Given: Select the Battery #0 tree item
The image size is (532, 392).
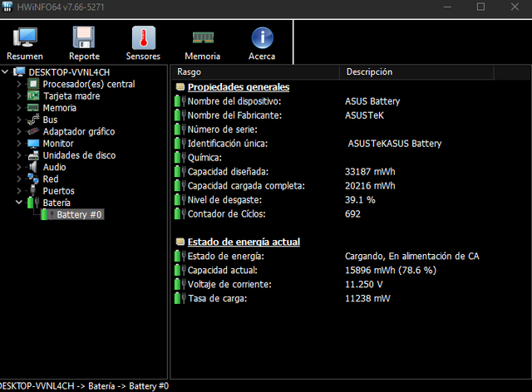Looking at the screenshot, I should [x=72, y=214].
